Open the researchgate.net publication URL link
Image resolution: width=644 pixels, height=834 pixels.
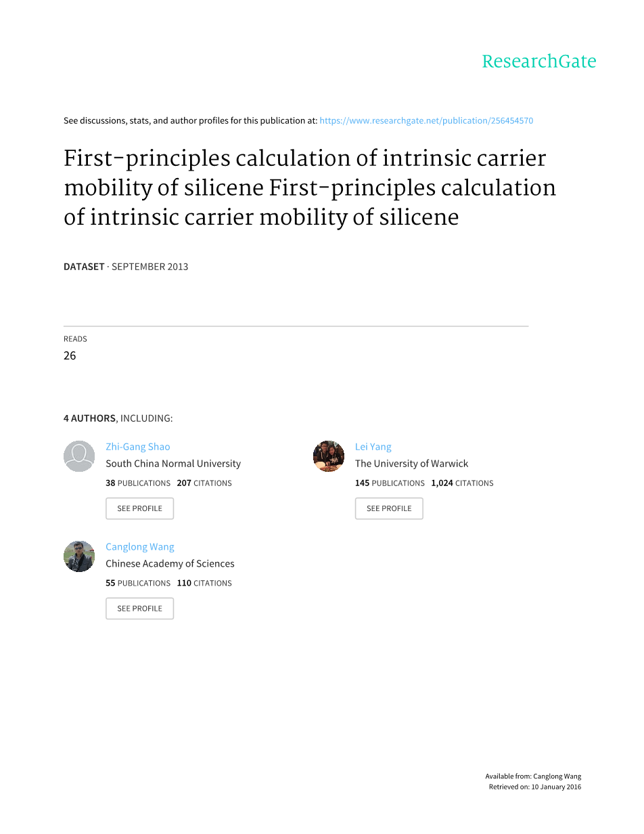[426, 120]
